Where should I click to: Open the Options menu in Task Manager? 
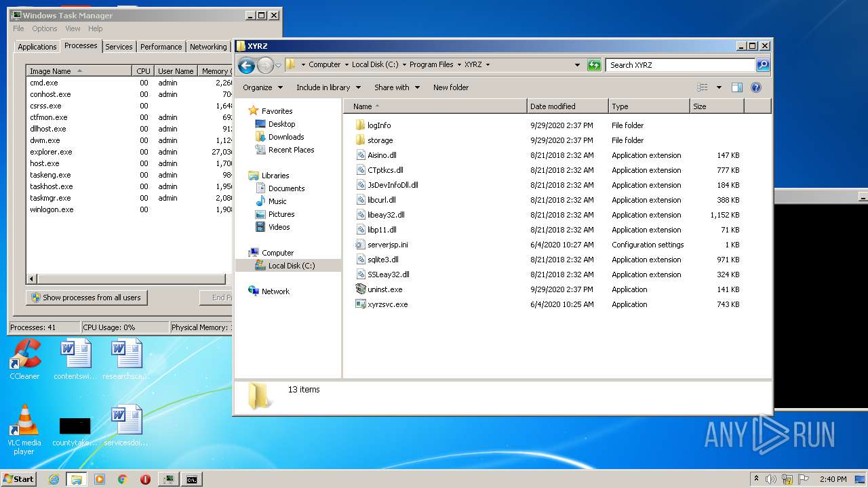[x=45, y=28]
